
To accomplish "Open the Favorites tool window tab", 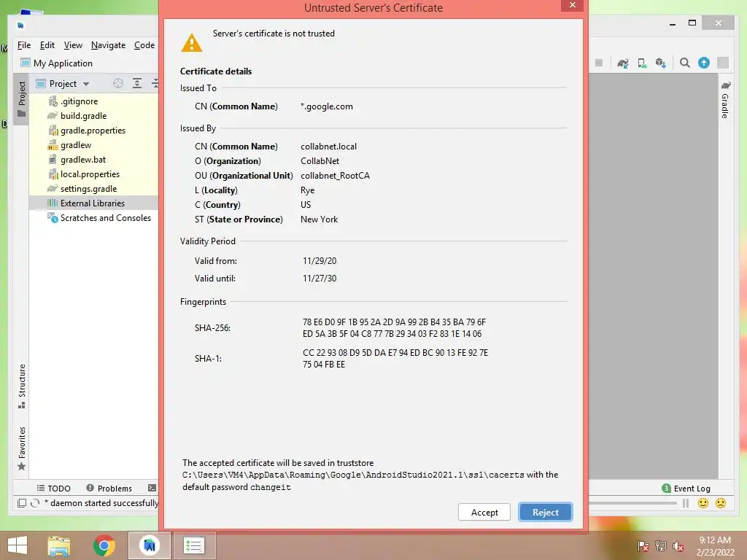I will tap(21, 448).
